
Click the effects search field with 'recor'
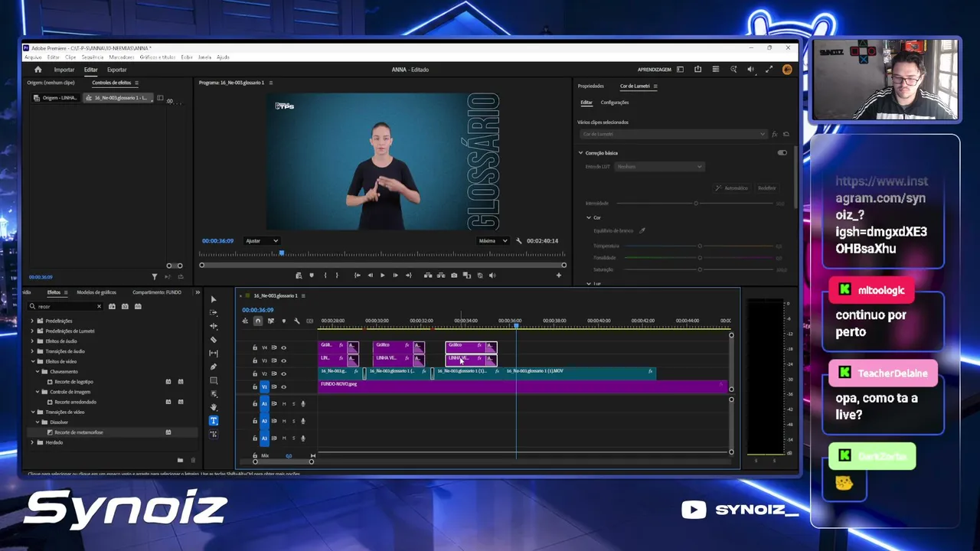66,306
